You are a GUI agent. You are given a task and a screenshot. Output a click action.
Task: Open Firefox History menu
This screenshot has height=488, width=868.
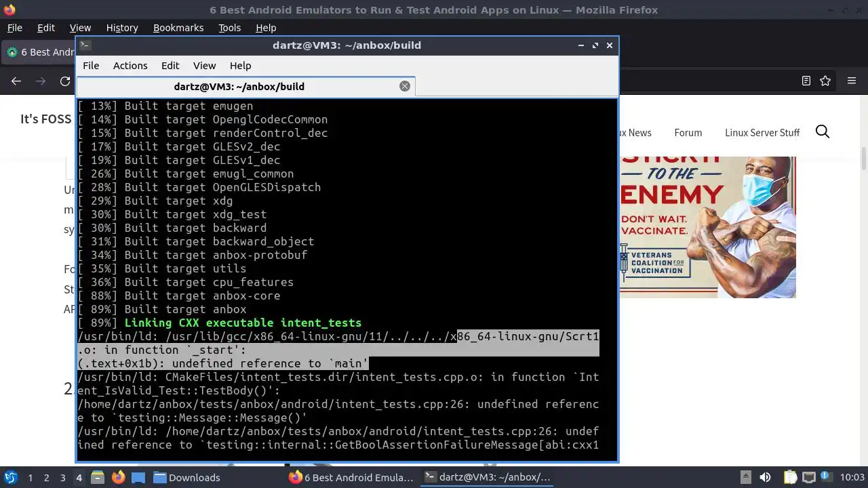(x=122, y=28)
